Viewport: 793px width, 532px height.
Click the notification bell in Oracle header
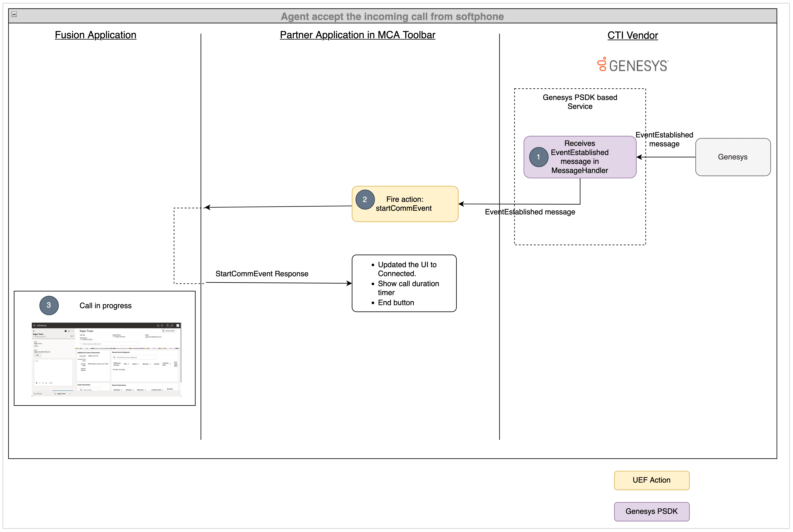[x=162, y=325]
